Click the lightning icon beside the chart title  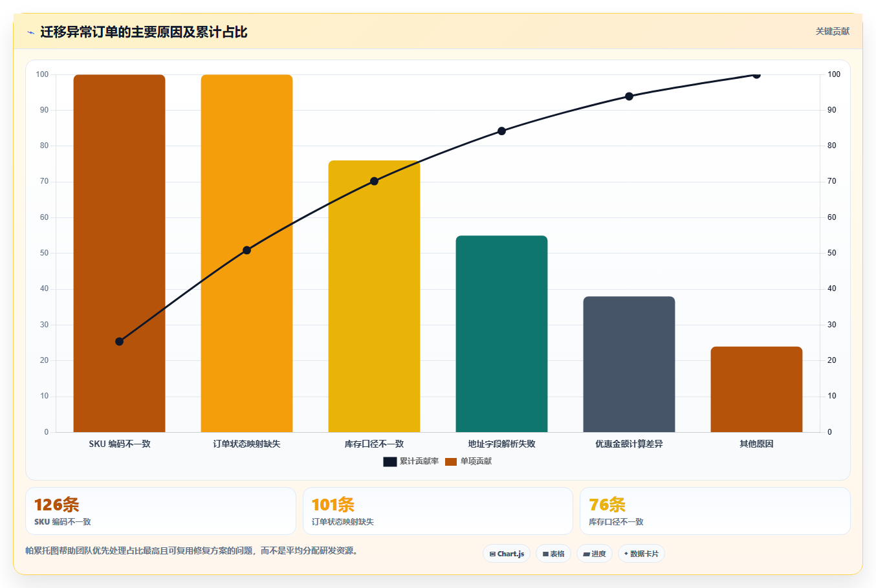30,32
